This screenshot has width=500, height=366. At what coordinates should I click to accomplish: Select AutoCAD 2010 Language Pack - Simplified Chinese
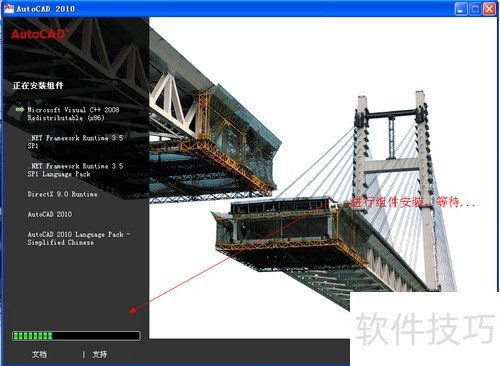click(x=79, y=238)
